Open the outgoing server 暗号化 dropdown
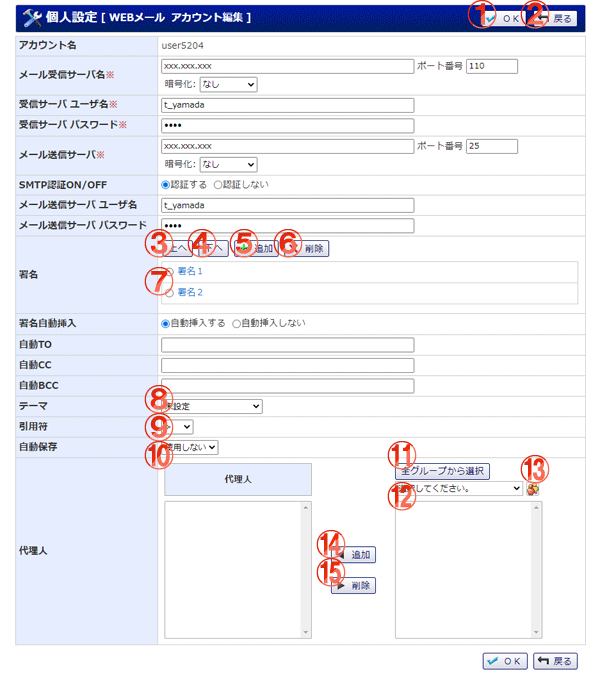This screenshot has height=681, width=600. point(228,164)
